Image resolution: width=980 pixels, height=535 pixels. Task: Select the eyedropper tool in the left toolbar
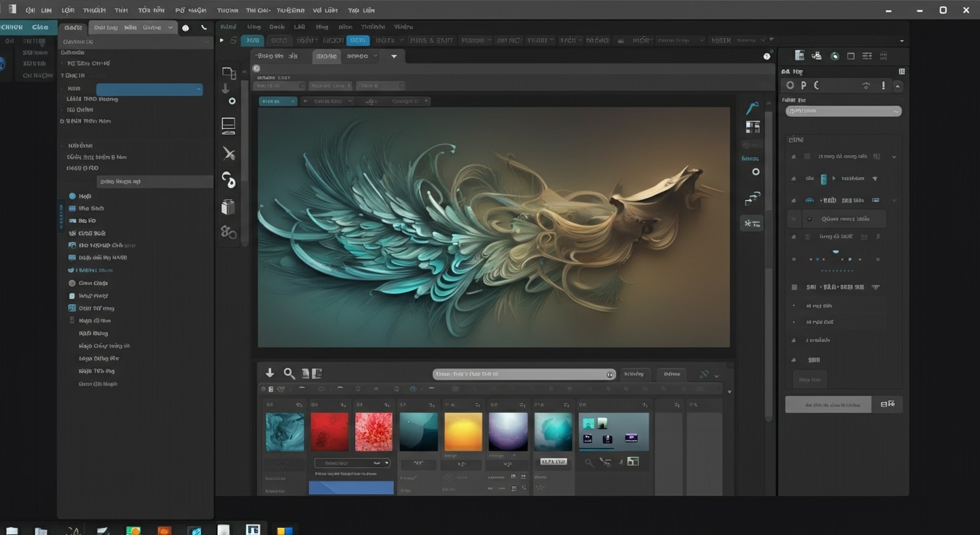click(x=230, y=180)
